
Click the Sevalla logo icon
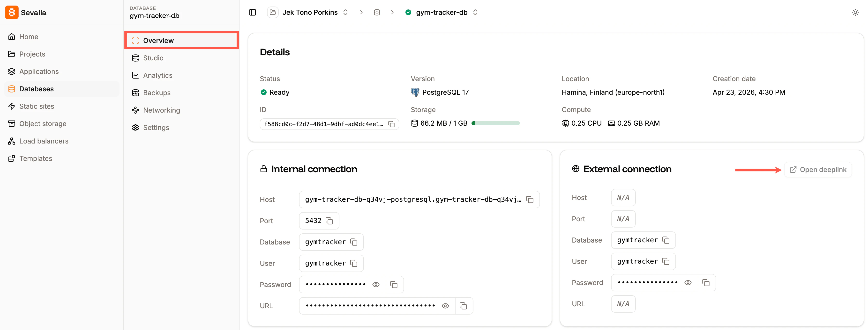pyautogui.click(x=11, y=13)
